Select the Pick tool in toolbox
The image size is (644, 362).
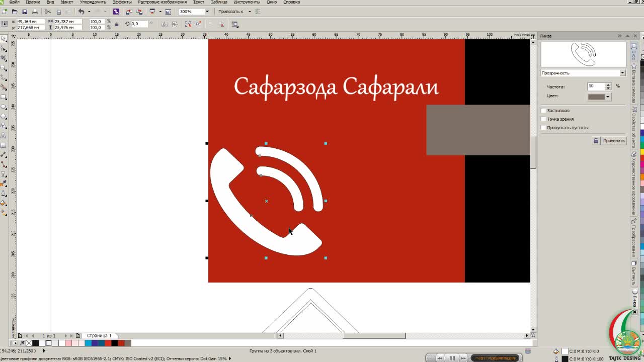tap(4, 39)
